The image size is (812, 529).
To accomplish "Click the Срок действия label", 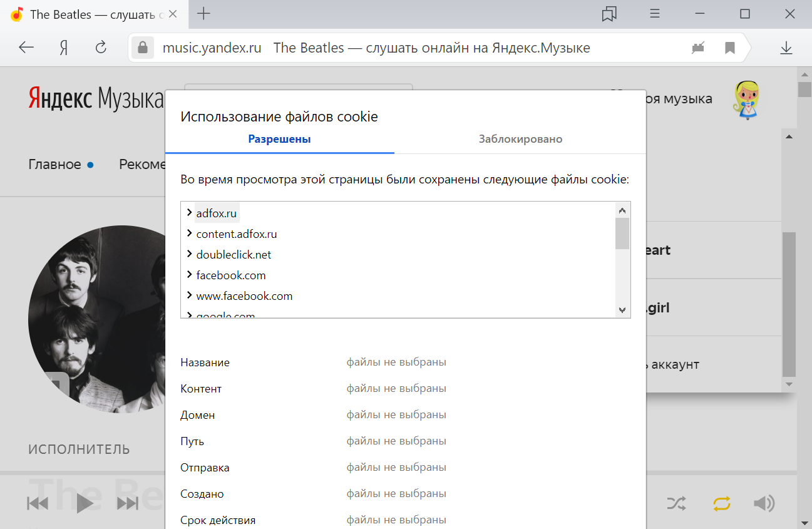I will (x=218, y=520).
